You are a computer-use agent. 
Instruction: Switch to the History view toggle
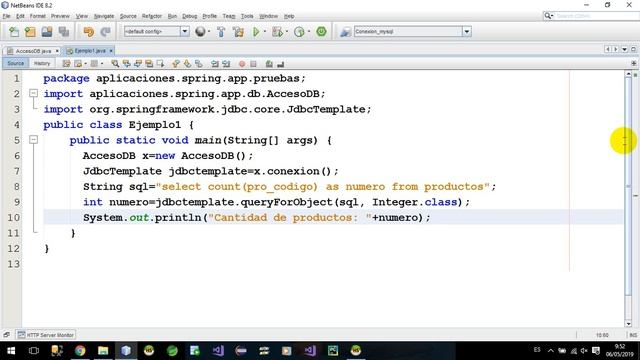pyautogui.click(x=42, y=63)
